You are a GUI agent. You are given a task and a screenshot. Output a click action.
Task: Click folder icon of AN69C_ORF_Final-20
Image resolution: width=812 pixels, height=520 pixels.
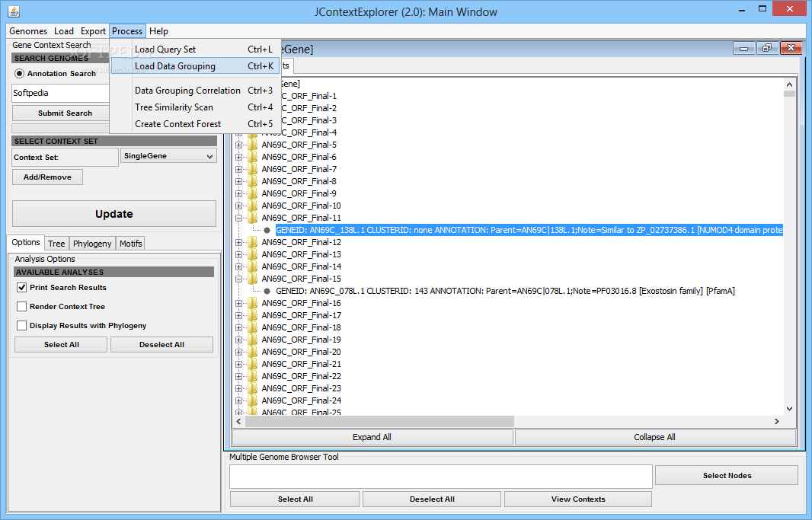point(253,352)
